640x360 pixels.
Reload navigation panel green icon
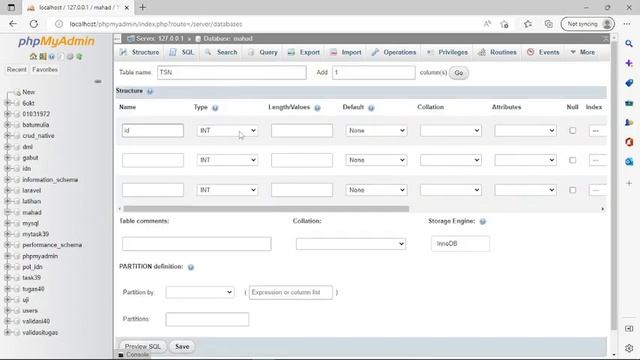click(x=79, y=56)
